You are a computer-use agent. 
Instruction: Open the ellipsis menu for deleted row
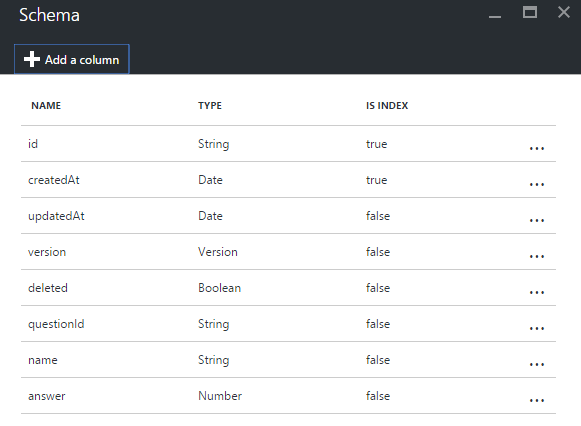537,292
